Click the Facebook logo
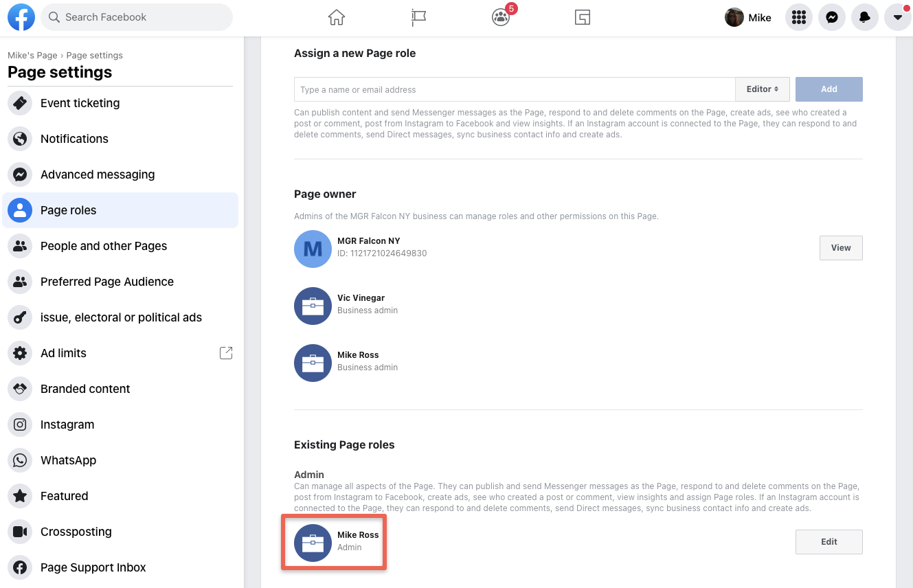 pos(21,17)
